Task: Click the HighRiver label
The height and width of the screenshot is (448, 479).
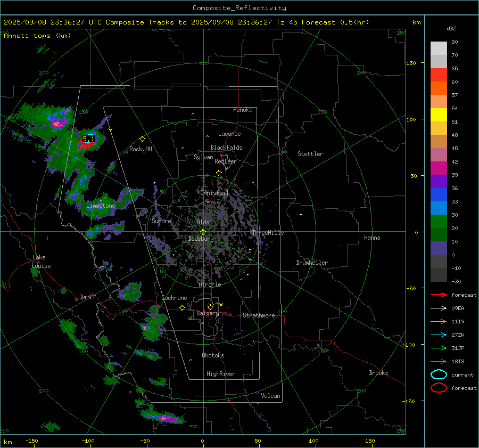Action: (x=220, y=374)
